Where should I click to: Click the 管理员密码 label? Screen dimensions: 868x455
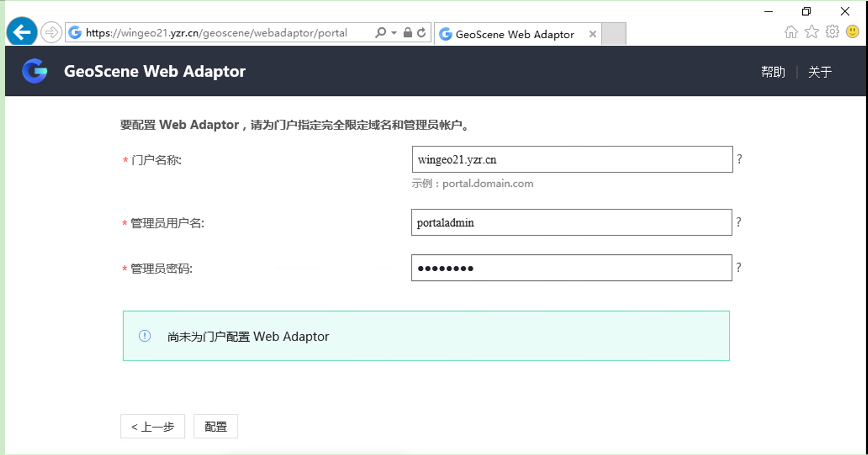[x=161, y=269]
